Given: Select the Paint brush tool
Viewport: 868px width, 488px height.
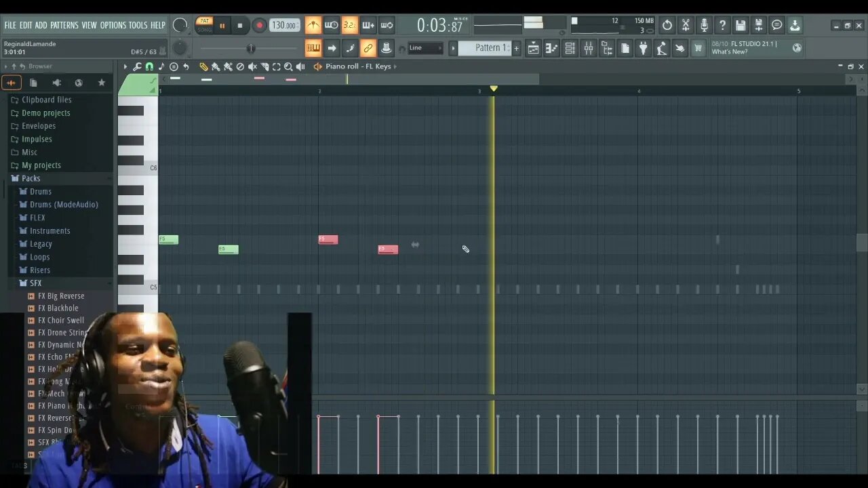Looking at the screenshot, I should click(216, 66).
